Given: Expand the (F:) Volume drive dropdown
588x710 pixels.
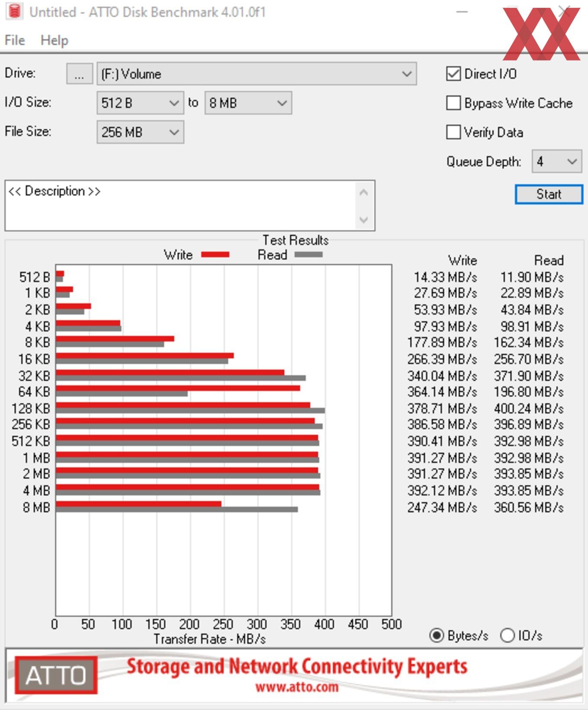Looking at the screenshot, I should point(257,74).
